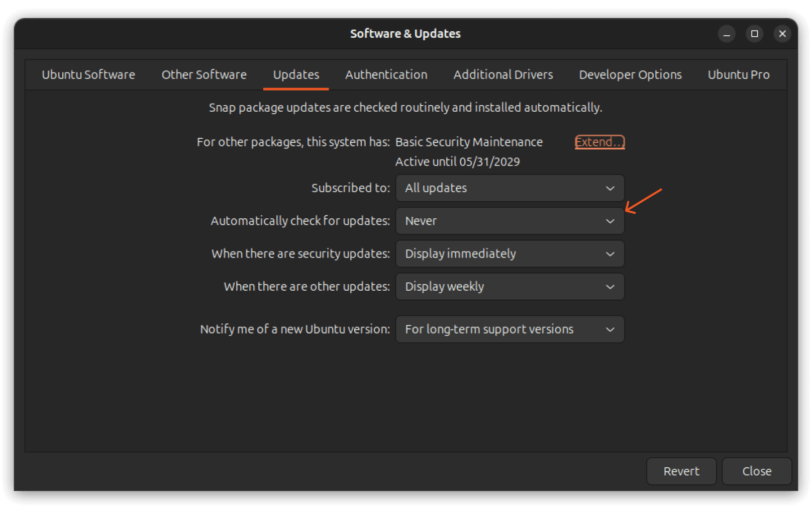
Task: Switch to Developer Options tab
Action: [630, 75]
